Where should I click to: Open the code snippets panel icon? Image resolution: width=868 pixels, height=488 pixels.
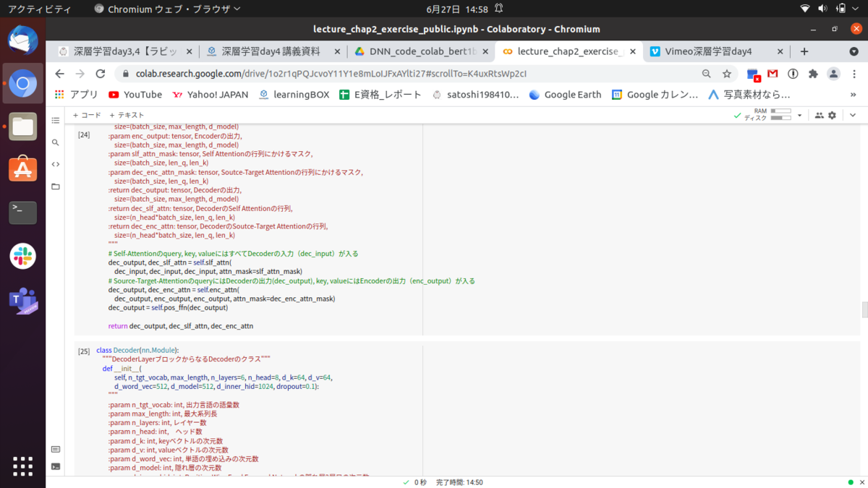pyautogui.click(x=56, y=164)
